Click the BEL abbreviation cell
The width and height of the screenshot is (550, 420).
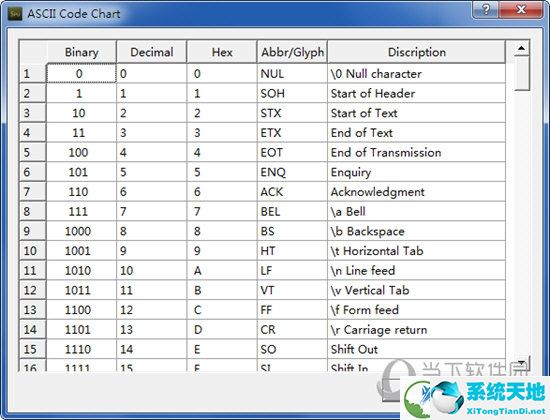(x=292, y=211)
